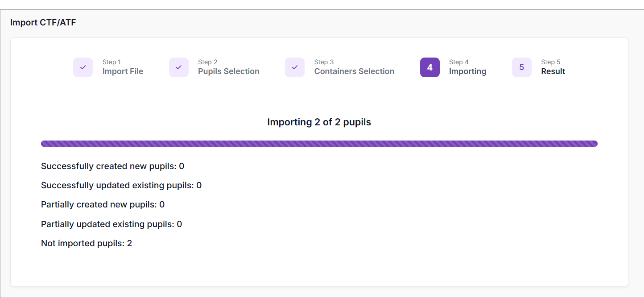Click the Step 3 checkmark icon

point(295,67)
